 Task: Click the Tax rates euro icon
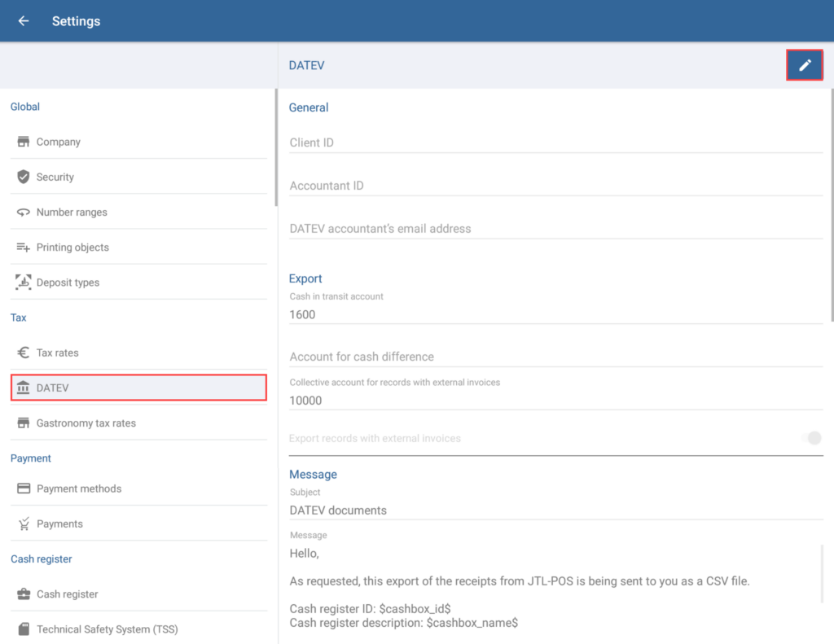coord(24,353)
